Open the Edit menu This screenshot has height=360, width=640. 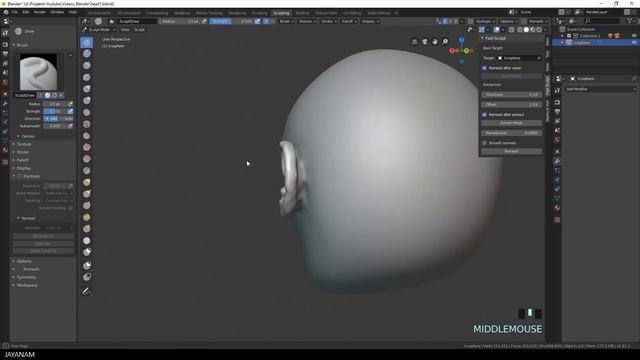[26, 12]
